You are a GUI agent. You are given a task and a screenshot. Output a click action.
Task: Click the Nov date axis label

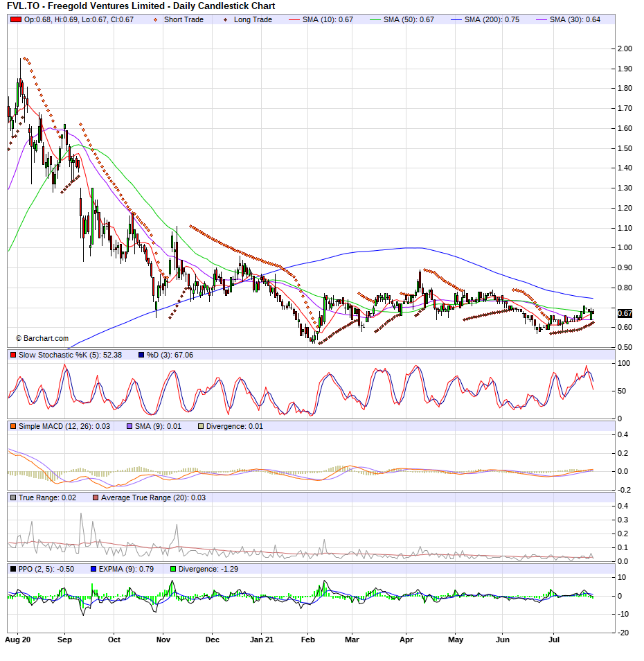(163, 640)
